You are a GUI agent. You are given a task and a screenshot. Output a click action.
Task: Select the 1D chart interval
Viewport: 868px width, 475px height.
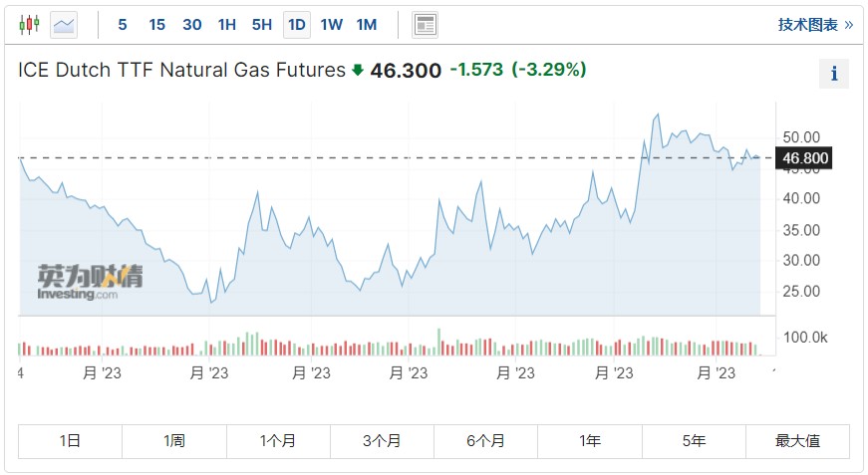(296, 25)
